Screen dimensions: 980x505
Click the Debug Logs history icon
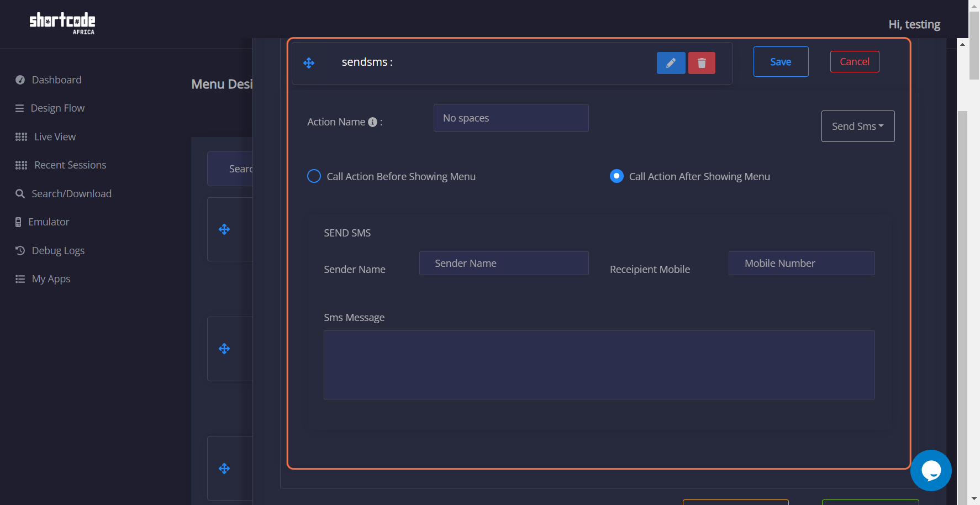(x=20, y=250)
